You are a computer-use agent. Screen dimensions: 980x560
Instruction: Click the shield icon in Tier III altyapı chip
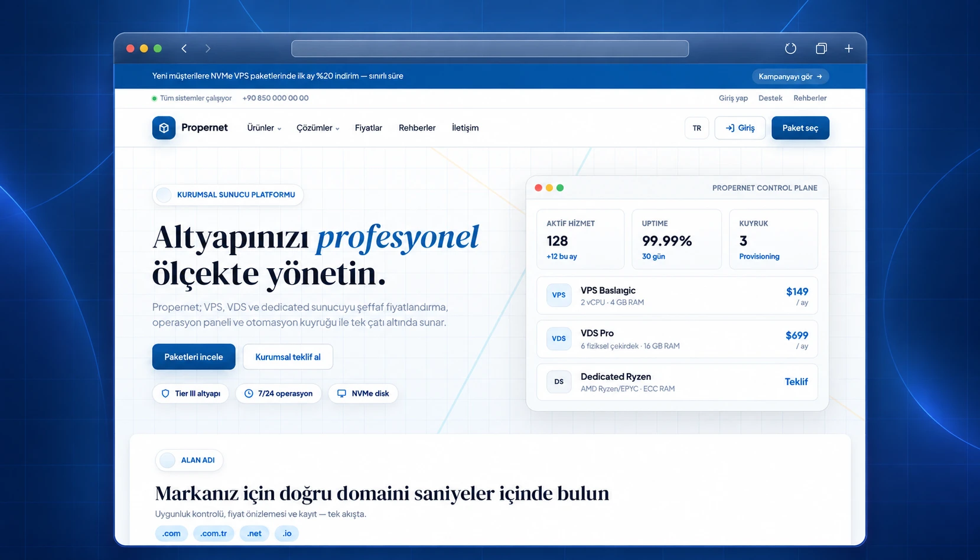click(x=165, y=393)
